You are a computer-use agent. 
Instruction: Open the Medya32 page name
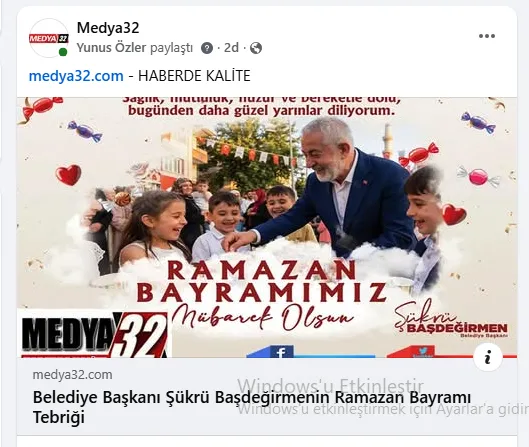[108, 28]
